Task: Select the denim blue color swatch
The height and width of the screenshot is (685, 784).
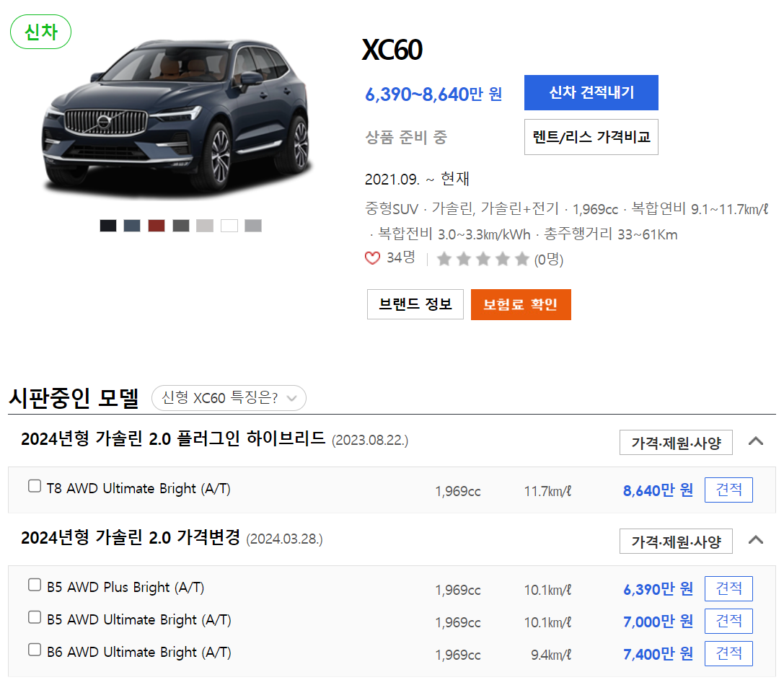Action: (x=132, y=226)
